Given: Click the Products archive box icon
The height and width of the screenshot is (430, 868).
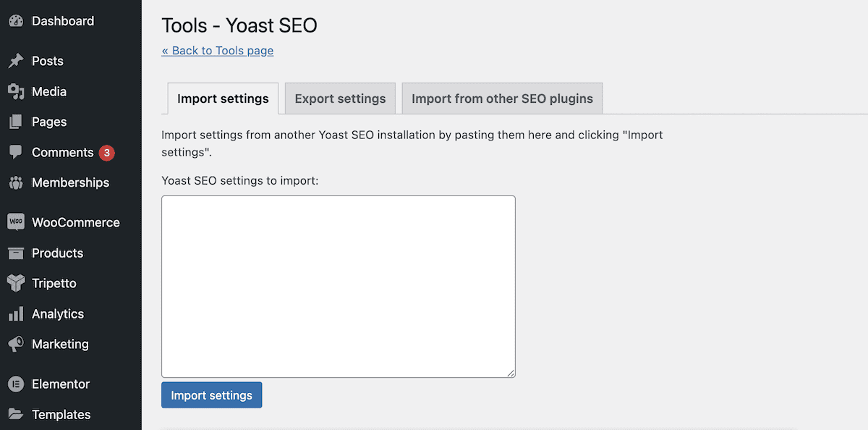Looking at the screenshot, I should pyautogui.click(x=16, y=253).
